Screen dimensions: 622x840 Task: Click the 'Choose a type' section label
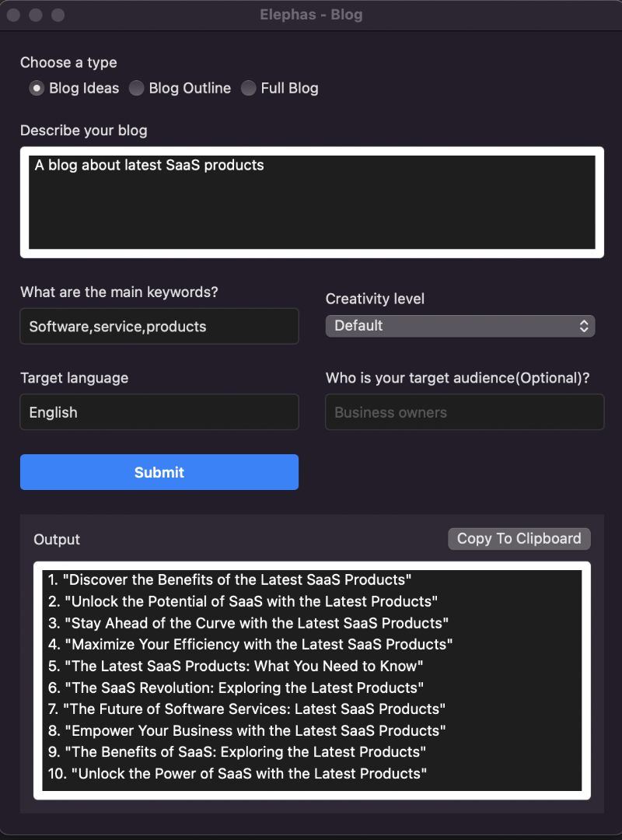68,63
